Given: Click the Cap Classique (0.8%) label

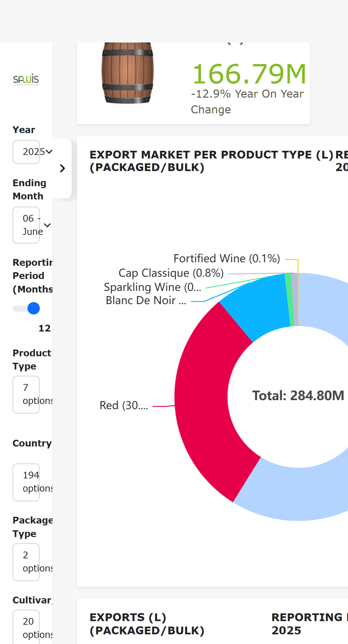Looking at the screenshot, I should (x=171, y=273).
